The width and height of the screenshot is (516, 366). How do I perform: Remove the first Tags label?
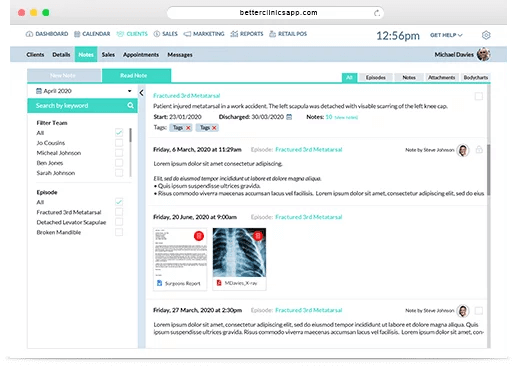188,128
